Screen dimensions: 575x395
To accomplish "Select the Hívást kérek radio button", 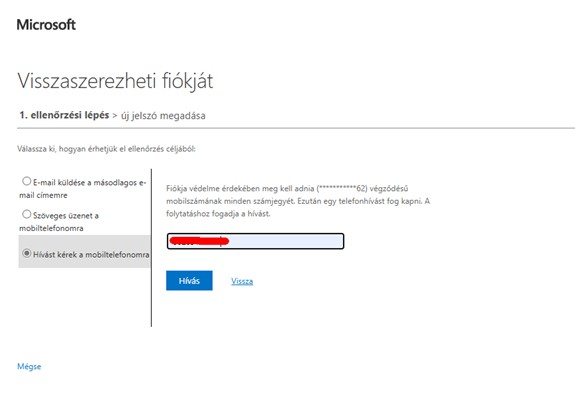I will point(26,253).
